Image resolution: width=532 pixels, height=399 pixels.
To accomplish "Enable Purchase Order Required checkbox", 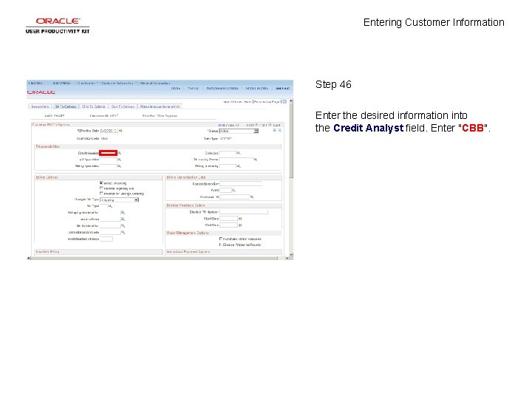I will [x=220, y=239].
